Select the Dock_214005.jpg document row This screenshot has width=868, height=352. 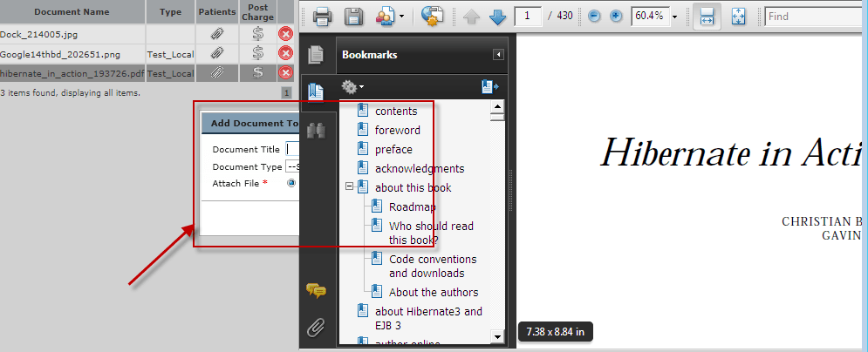(x=147, y=34)
